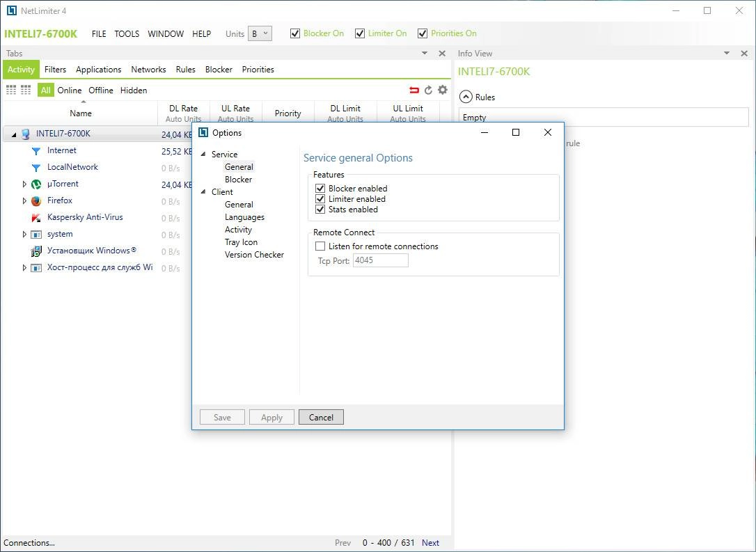Click the Next connections link
This screenshot has width=756, height=552.
pyautogui.click(x=430, y=543)
